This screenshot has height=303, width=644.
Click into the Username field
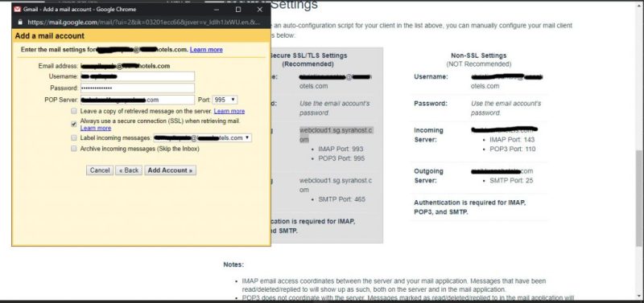tap(137, 76)
